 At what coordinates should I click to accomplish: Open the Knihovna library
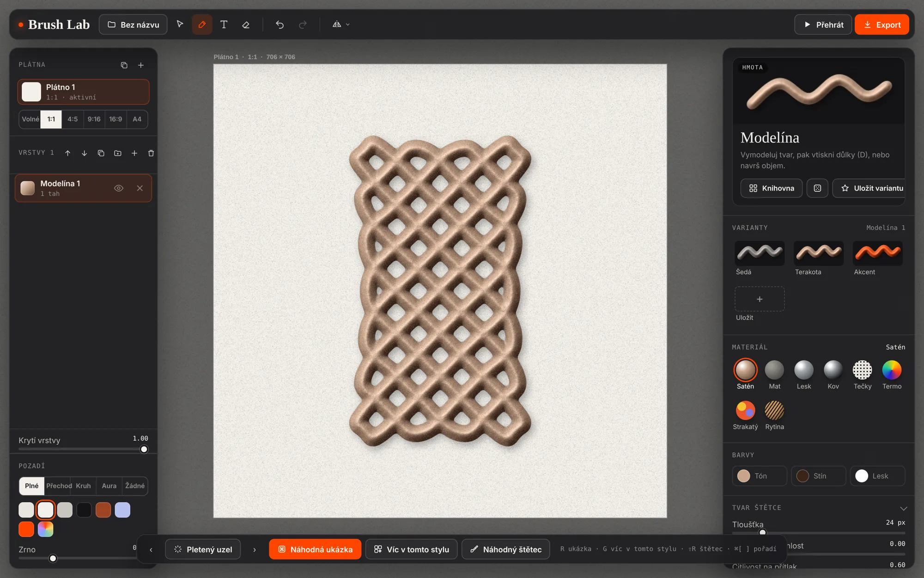(772, 188)
